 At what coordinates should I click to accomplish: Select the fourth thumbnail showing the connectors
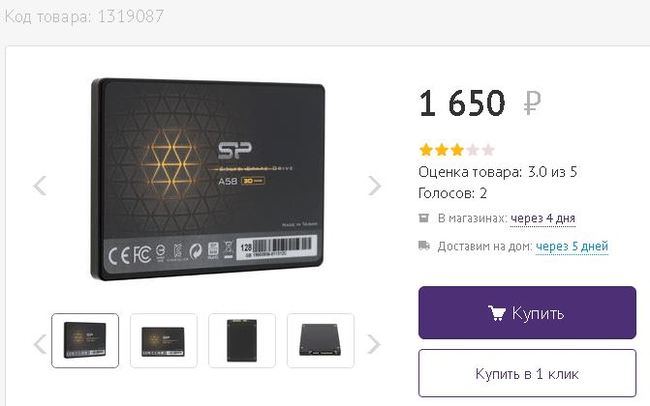(x=320, y=340)
